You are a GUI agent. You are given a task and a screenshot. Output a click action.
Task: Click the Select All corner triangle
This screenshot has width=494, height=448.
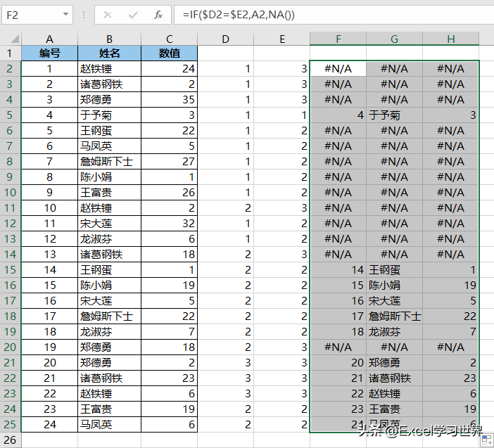[x=15, y=39]
